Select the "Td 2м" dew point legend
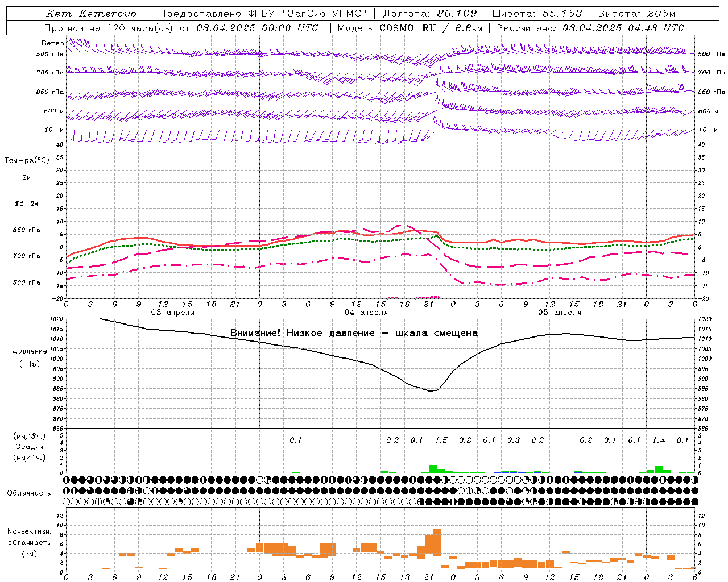The height and width of the screenshot is (582, 728). (26, 203)
